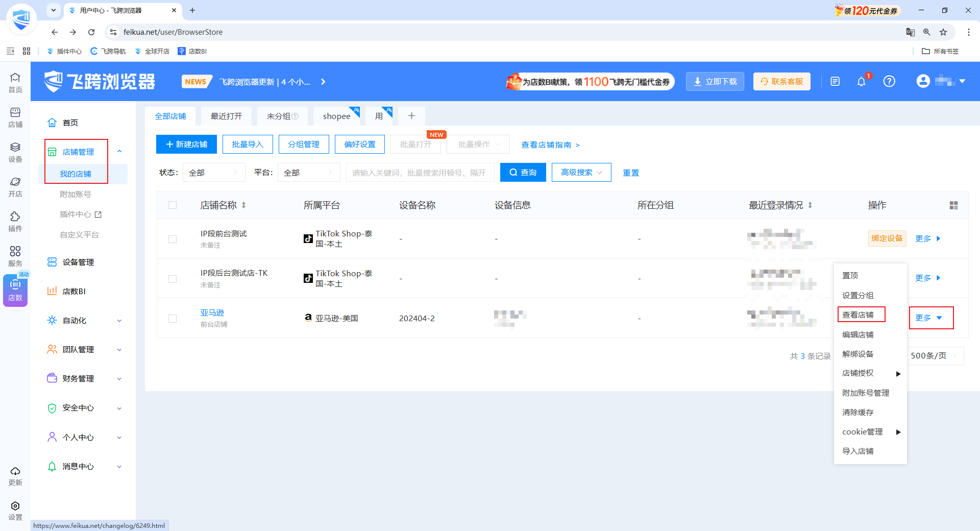Viewport: 980px width, 531px height.
Task: Expand the 团队管理 sidebar section
Action: (x=85, y=350)
